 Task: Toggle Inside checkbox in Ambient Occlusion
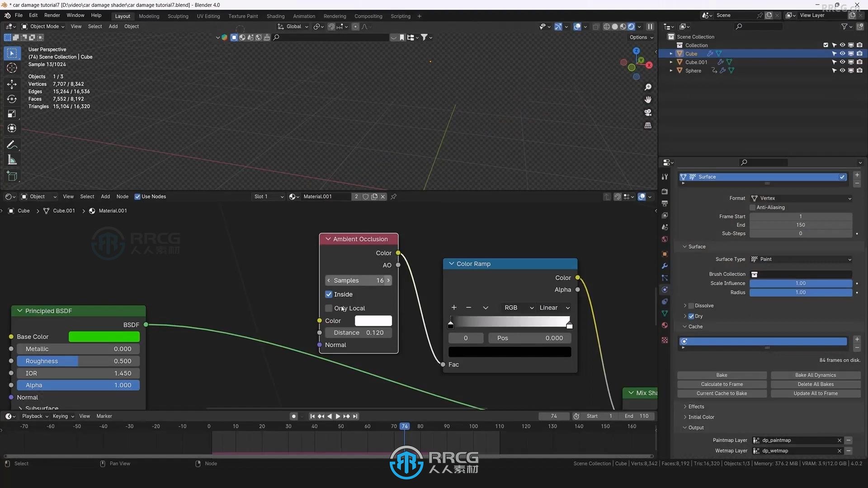pyautogui.click(x=329, y=294)
